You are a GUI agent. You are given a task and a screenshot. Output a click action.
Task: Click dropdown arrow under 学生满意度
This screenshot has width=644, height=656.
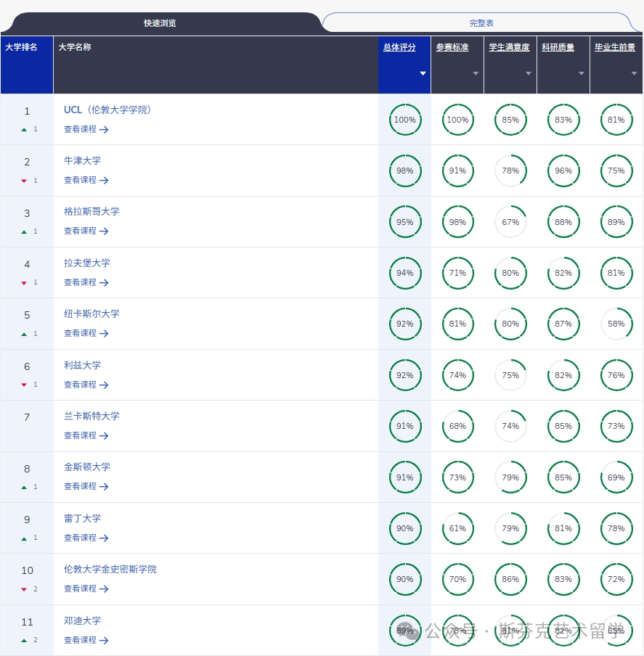(528, 73)
